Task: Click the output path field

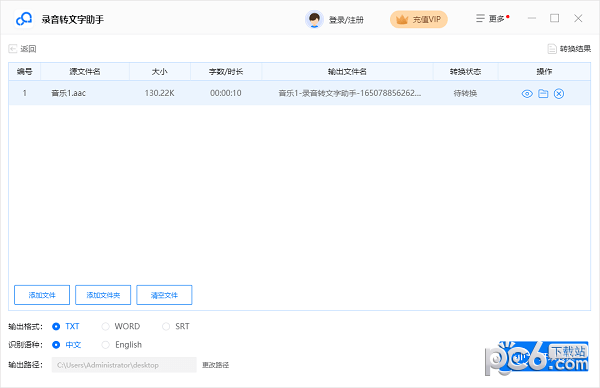Action: (124, 365)
